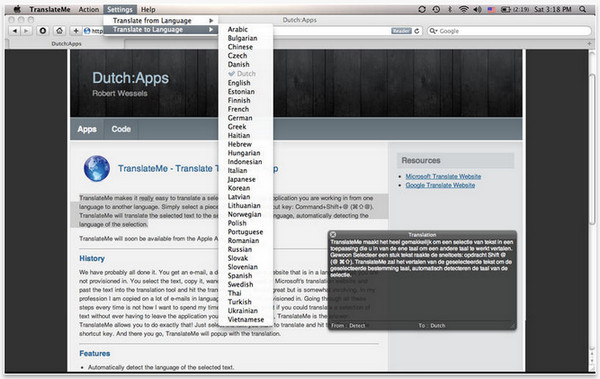Choose Chinese in the language submenu

245,47
